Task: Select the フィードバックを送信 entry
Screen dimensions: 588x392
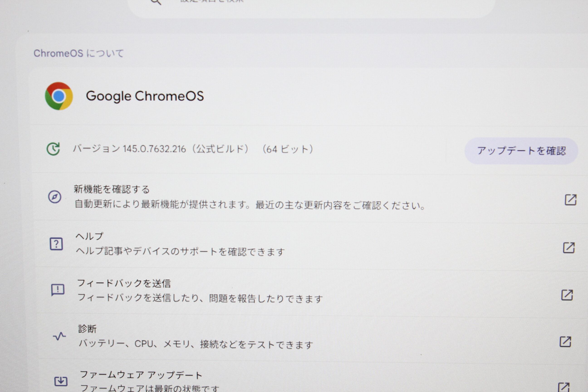Action: tap(124, 283)
